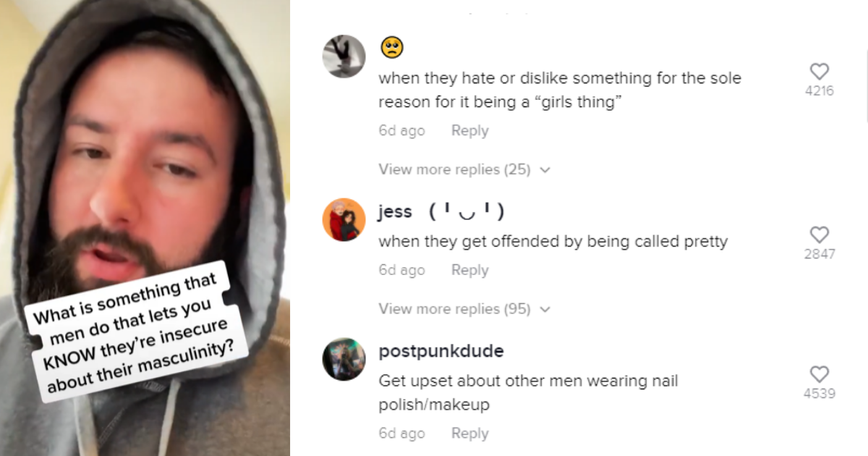Like the "girls thing" comment
The image size is (868, 456).
point(819,72)
